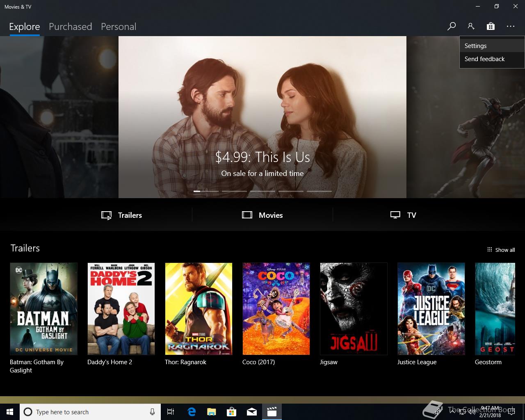Image resolution: width=525 pixels, height=420 pixels.
Task: Launch Microsoft Edge from the taskbar
Action: 192,412
